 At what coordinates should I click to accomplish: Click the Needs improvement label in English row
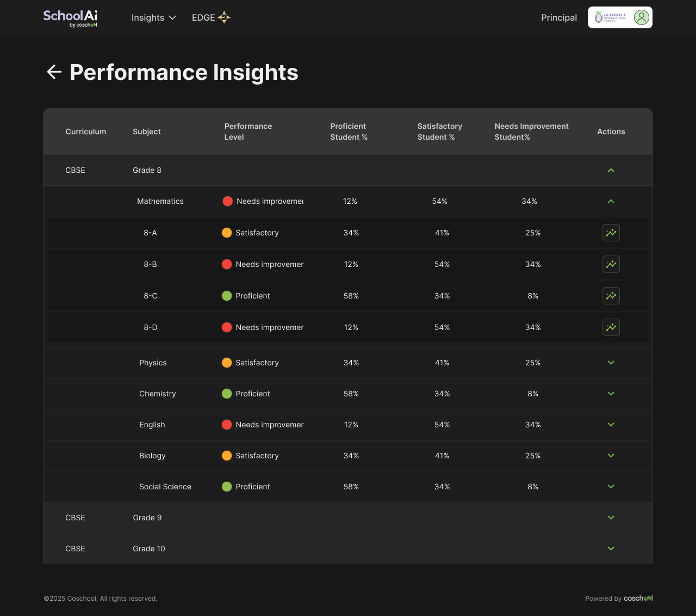(x=270, y=425)
